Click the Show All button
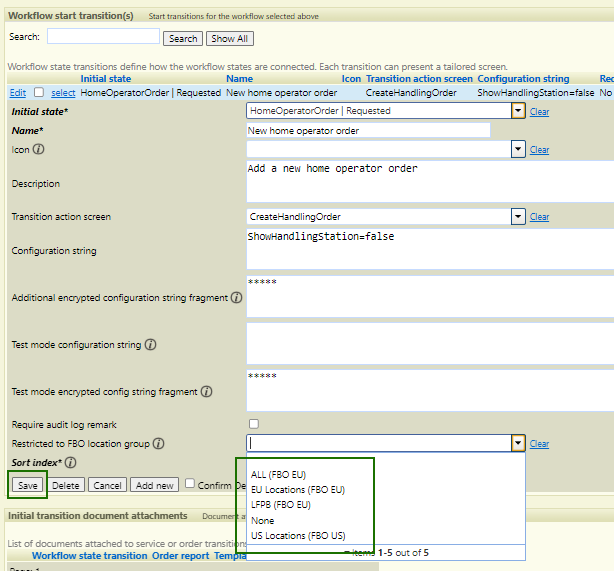The width and height of the screenshot is (614, 571). pyautogui.click(x=230, y=38)
